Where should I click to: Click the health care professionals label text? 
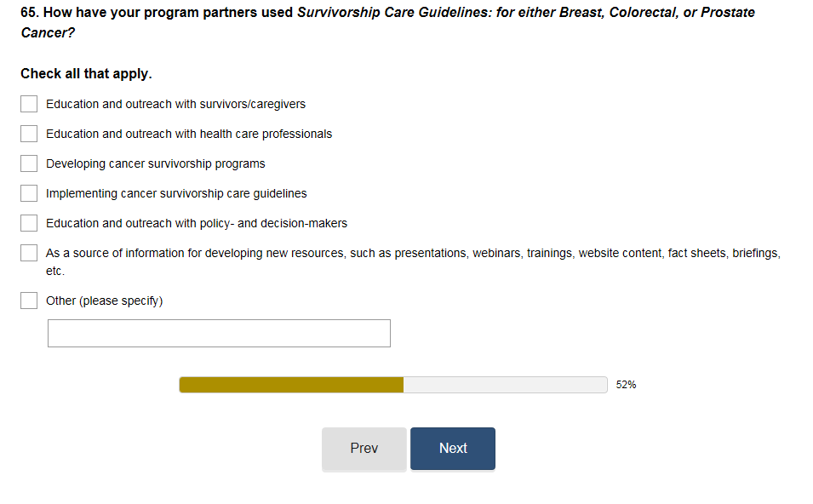[189, 134]
